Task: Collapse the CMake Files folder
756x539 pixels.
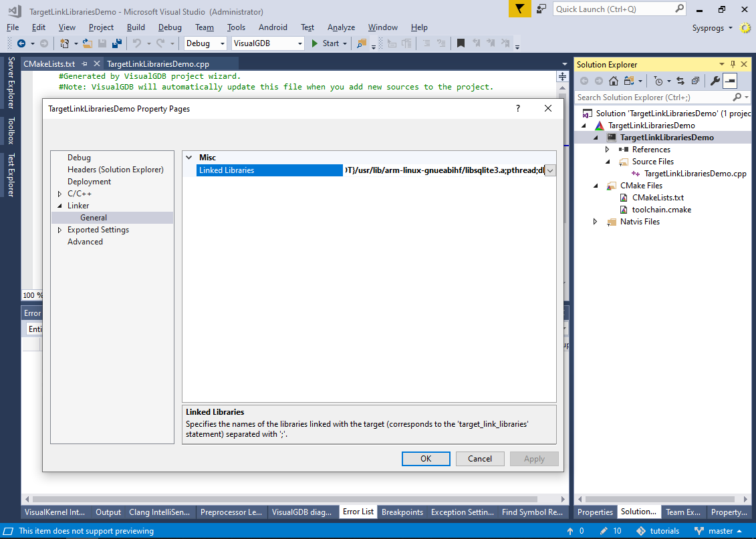Action: pos(596,186)
